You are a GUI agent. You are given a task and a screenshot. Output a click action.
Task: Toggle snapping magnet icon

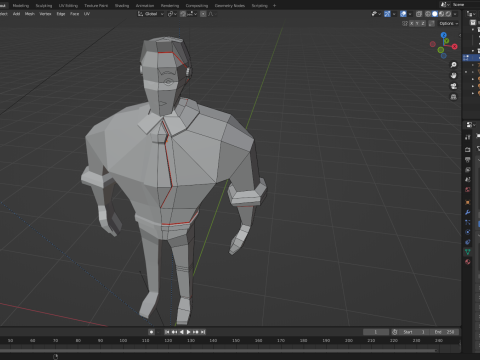click(x=183, y=14)
